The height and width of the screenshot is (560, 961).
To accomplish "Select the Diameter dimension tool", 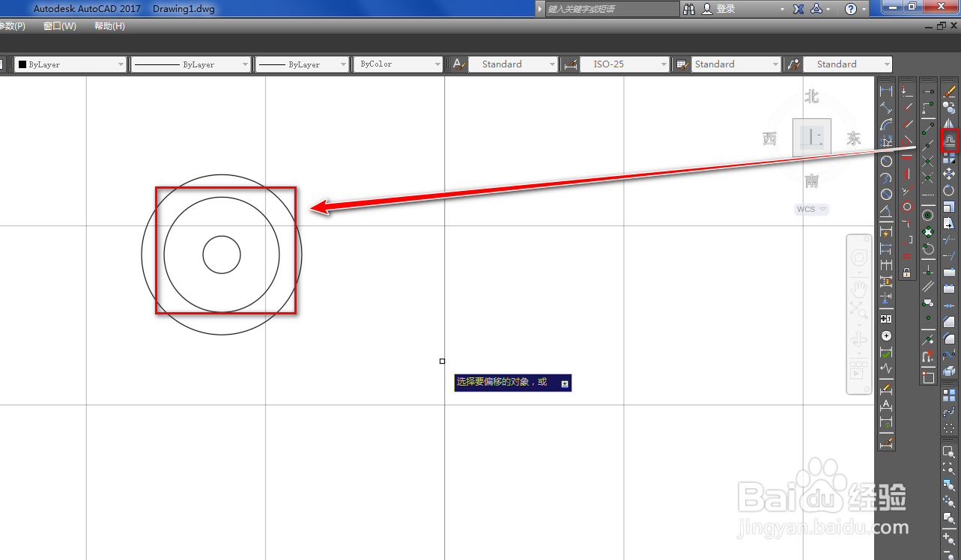I will point(886,194).
